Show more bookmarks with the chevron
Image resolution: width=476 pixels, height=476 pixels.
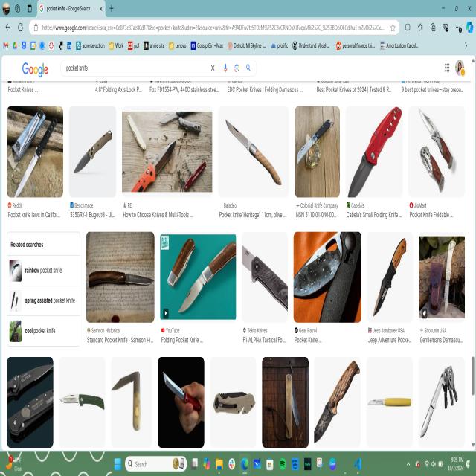tap(466, 45)
